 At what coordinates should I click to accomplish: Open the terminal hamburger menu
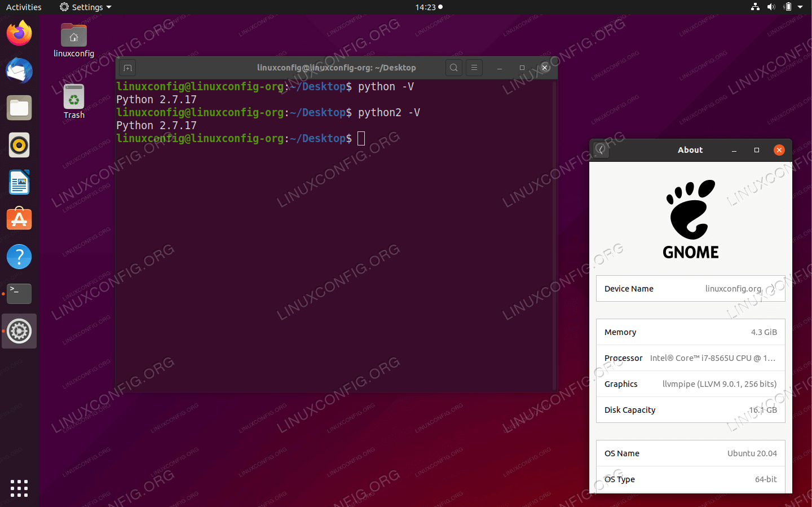(474, 68)
